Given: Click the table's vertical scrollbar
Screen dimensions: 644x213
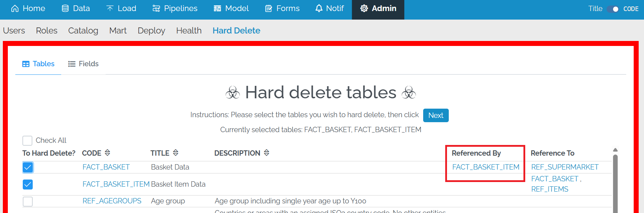Looking at the screenshot, I should (615, 182).
